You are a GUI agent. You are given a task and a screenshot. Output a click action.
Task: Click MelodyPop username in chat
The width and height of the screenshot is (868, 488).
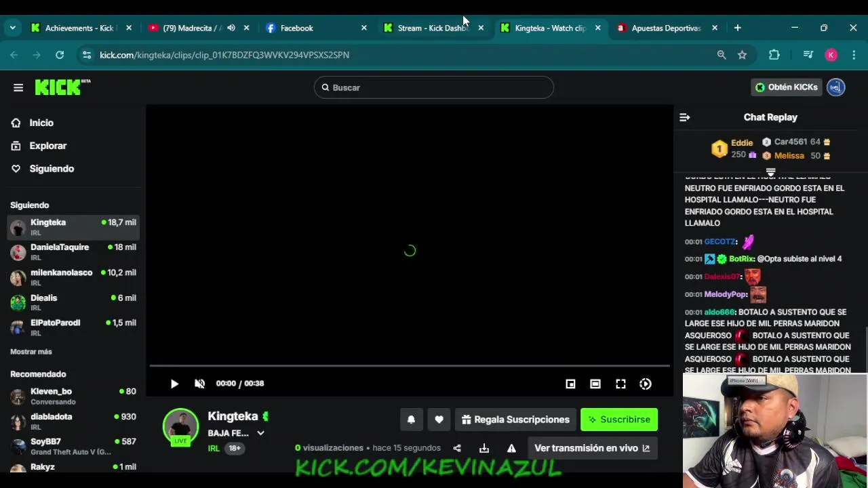[726, 294]
